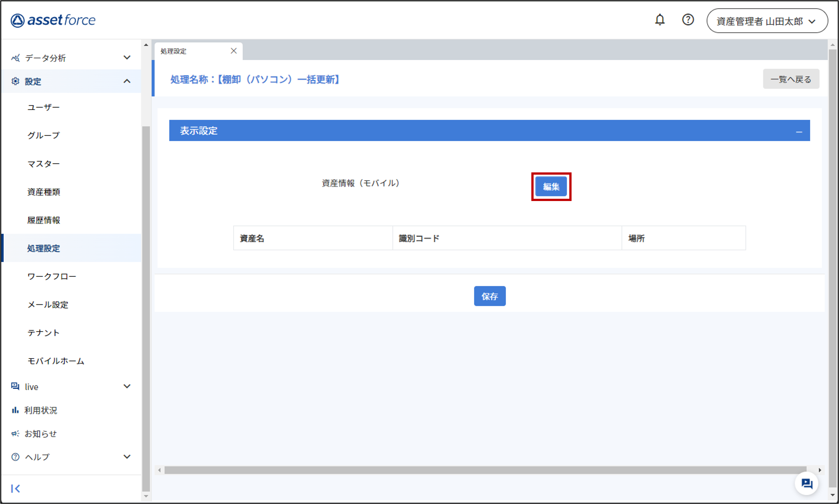Viewport: 839px width, 504px height.
Task: Click the 資産情報（モバイル） label
Action: pos(360,183)
